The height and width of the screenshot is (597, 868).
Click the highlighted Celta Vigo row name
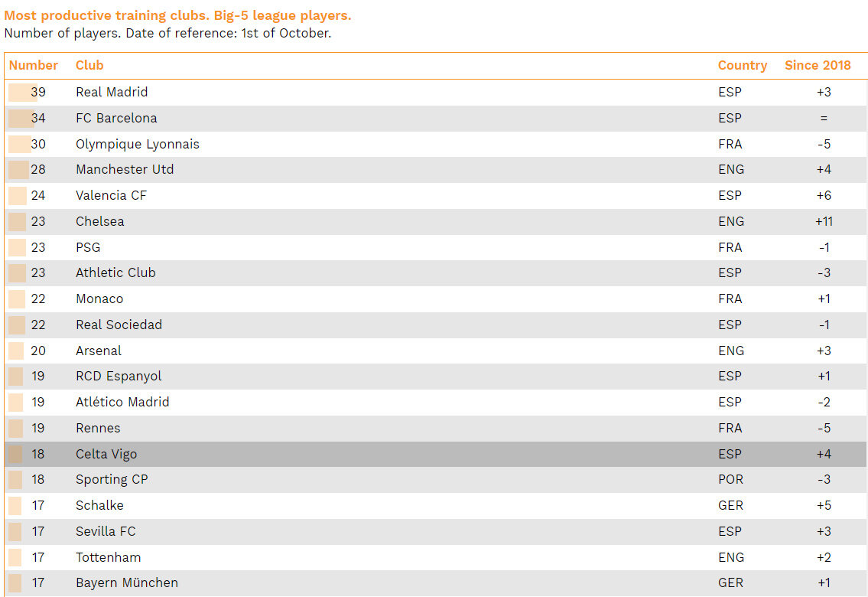[106, 455]
